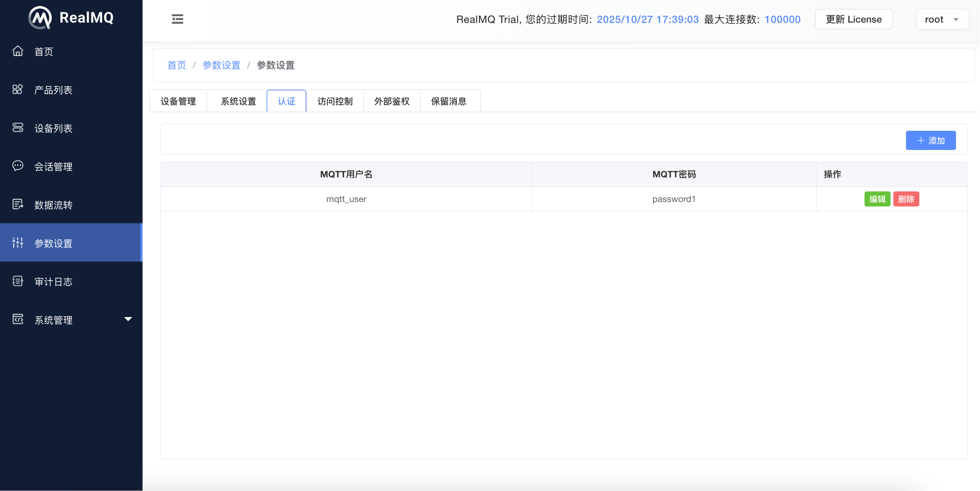This screenshot has height=491, width=980.
Task: Click the last 参数设置 breadcrumb text
Action: 275,65
